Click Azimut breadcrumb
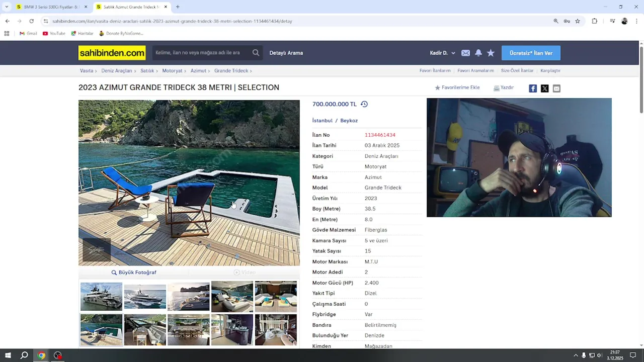 [198, 71]
